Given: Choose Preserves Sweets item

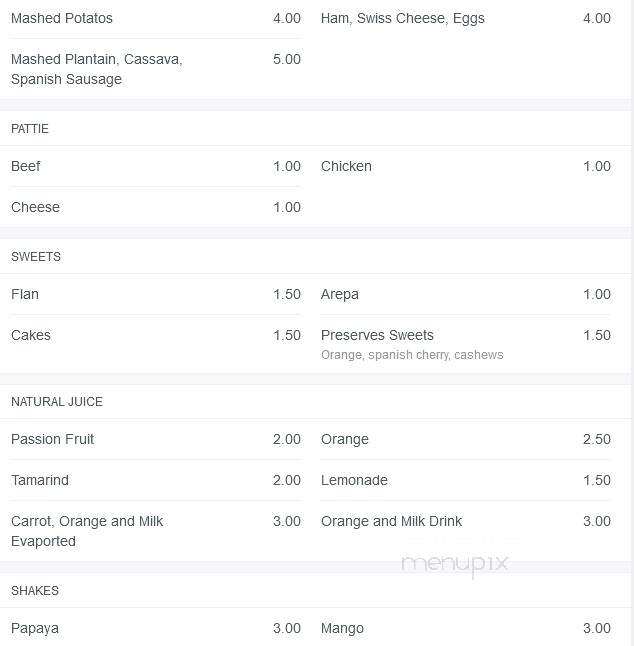Looking at the screenshot, I should point(377,335).
